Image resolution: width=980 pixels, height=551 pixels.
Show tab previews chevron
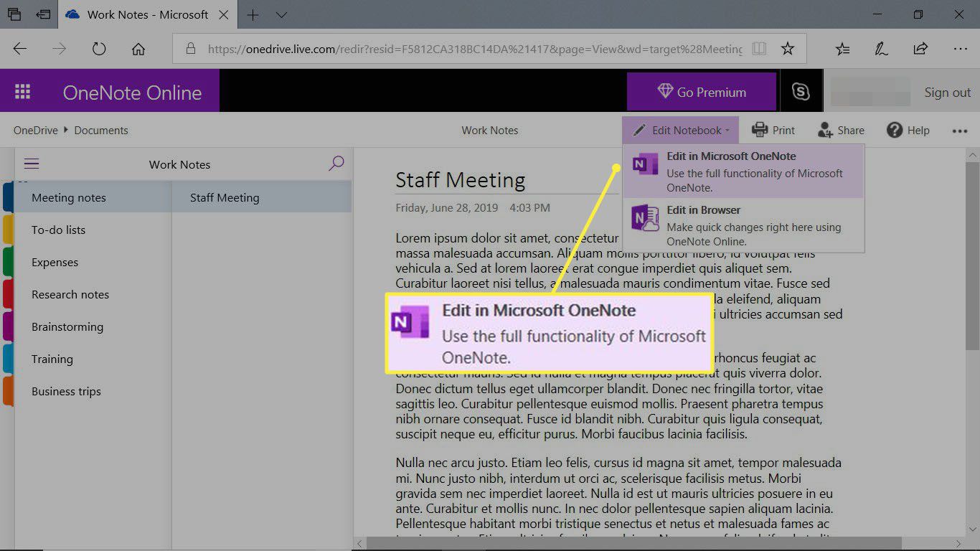coord(282,14)
